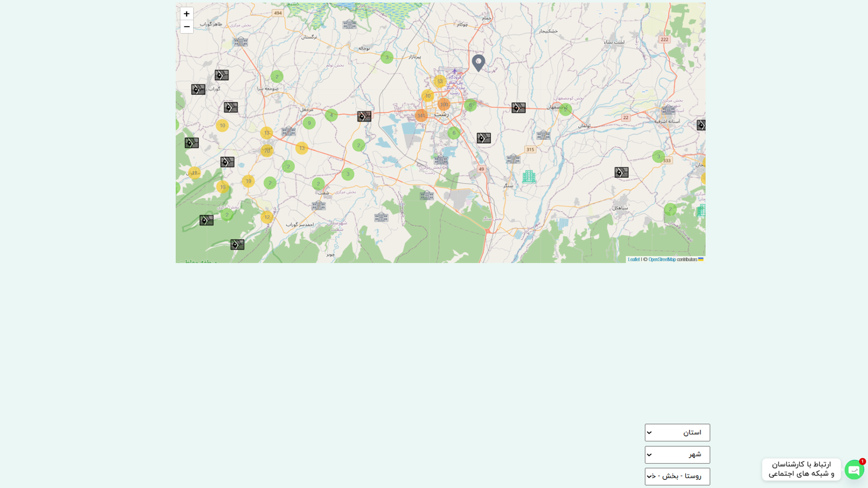This screenshot has height=488, width=868.
Task: Open the yellow cluster labeled 12
Action: 267,217
